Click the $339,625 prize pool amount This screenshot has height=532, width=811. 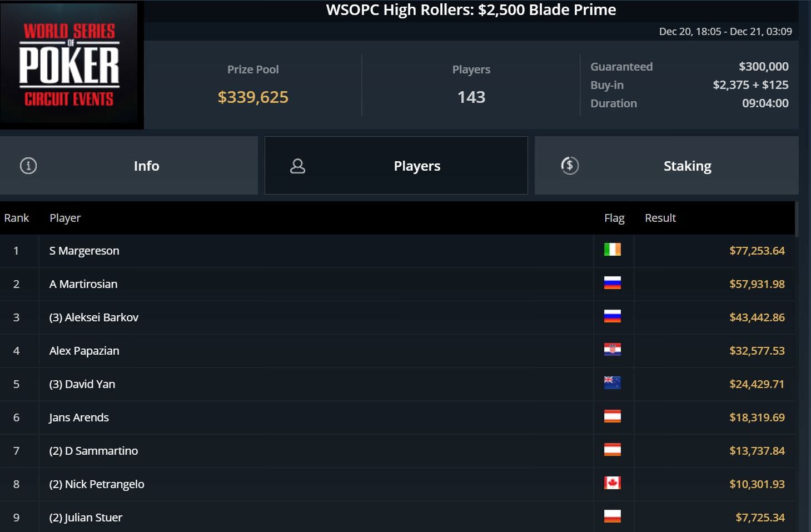tap(253, 97)
